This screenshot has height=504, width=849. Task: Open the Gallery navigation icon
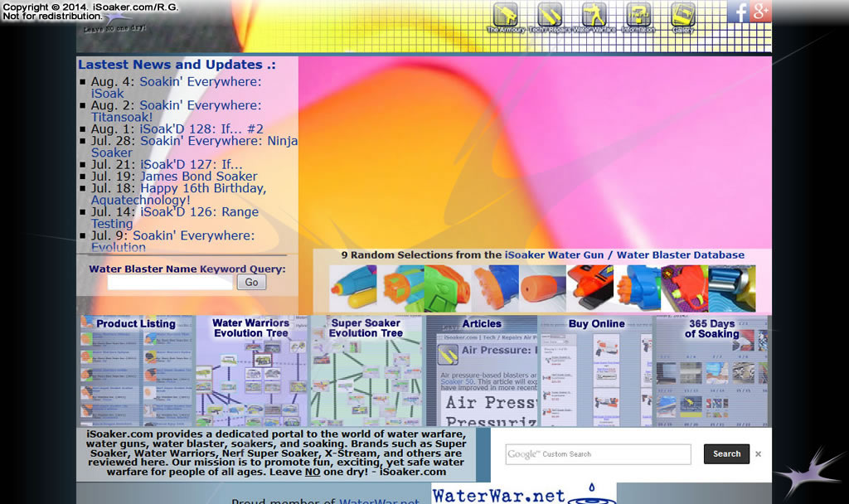pyautogui.click(x=683, y=17)
